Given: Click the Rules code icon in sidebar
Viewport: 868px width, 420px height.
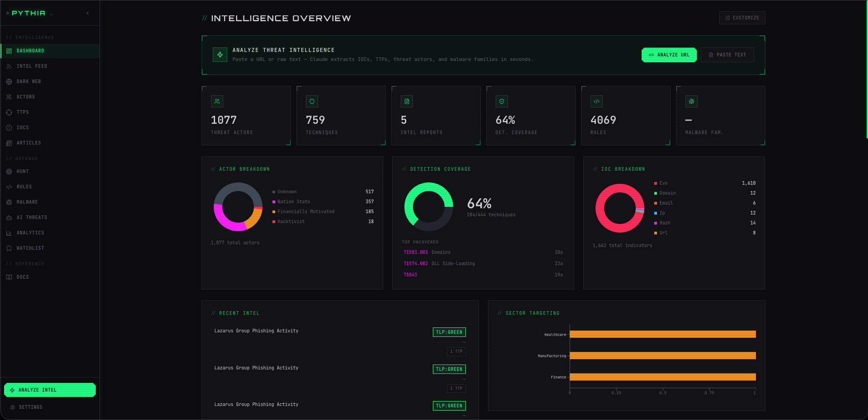Looking at the screenshot, I should pos(9,187).
